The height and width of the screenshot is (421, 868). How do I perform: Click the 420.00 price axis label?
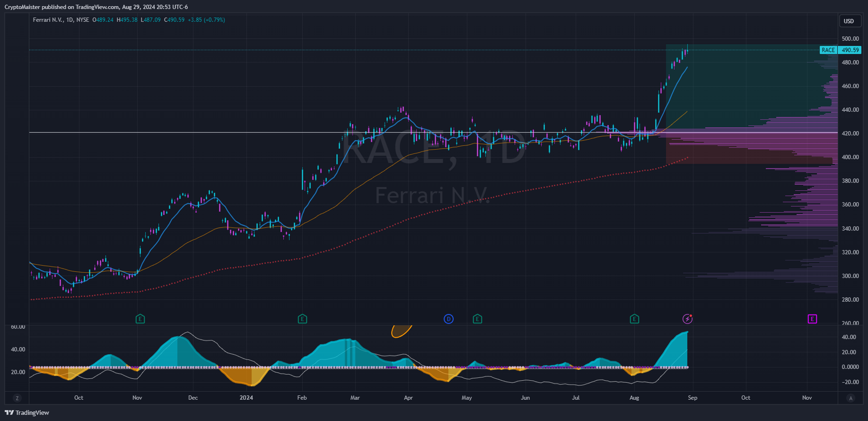pos(850,134)
